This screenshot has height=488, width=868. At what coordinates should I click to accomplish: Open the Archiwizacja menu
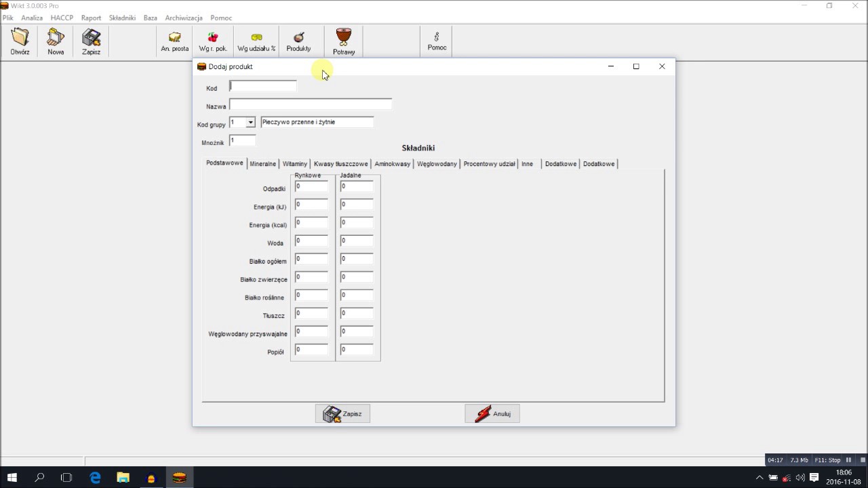coord(184,18)
